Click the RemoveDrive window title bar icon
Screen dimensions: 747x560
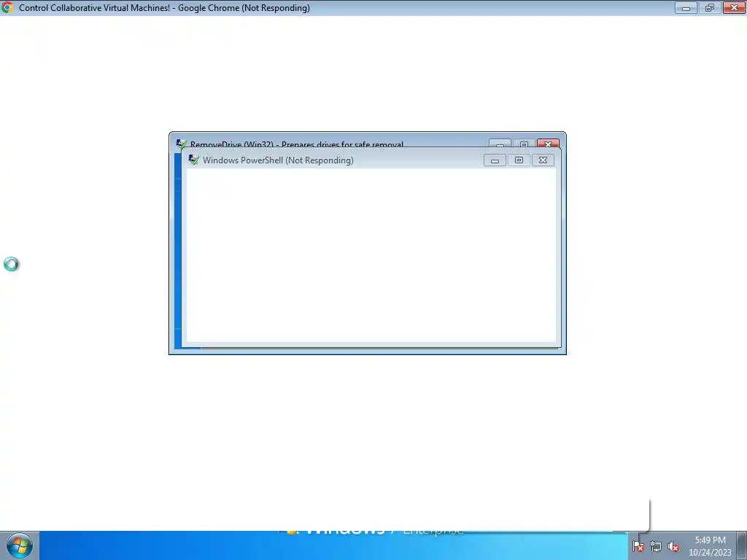(x=181, y=144)
